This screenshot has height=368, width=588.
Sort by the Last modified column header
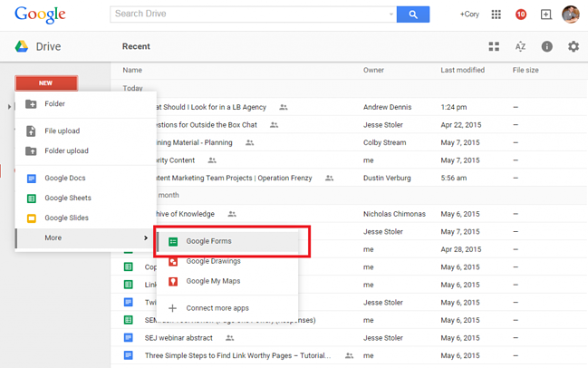coord(462,70)
